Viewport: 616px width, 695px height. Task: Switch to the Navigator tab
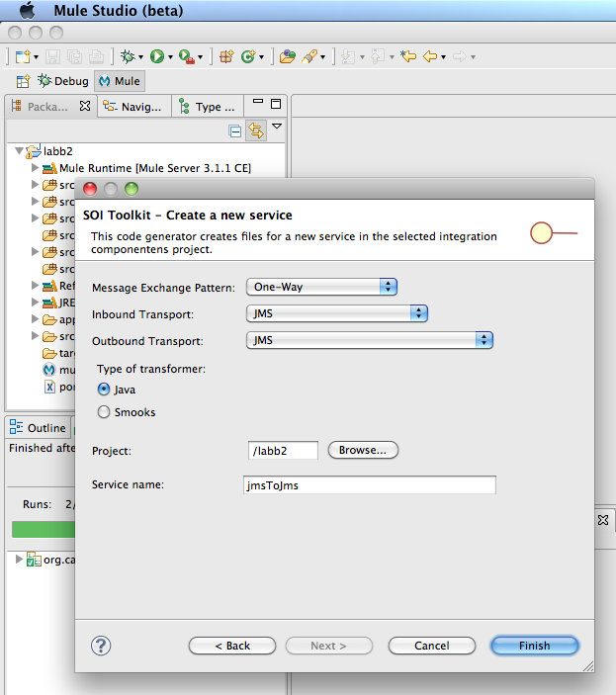pos(134,107)
